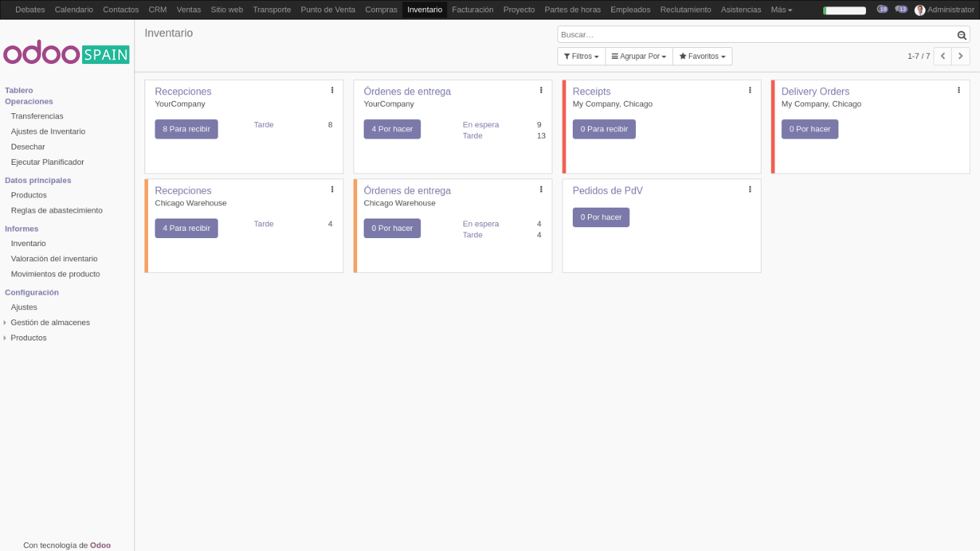Click the search magnifier icon
The width and height of the screenshot is (980, 551).
point(961,34)
